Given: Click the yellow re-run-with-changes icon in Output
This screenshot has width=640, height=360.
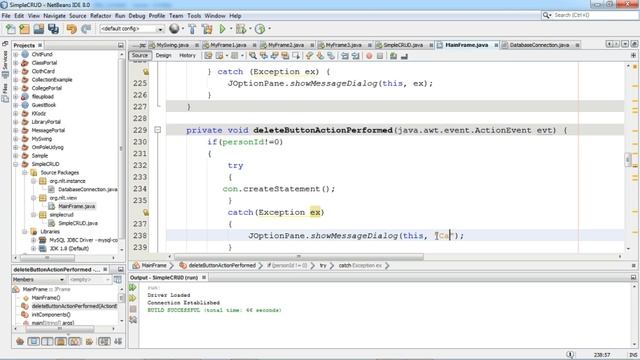Looking at the screenshot, I should [133, 298].
